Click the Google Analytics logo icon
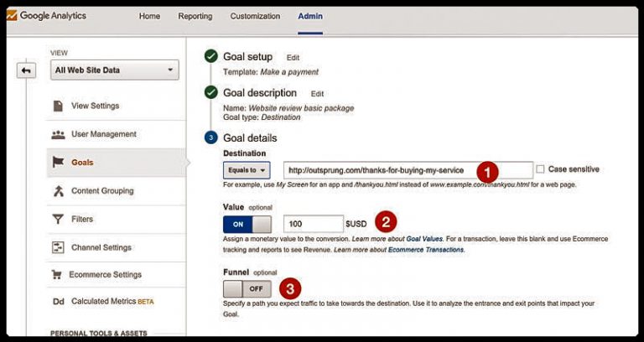The width and height of the screenshot is (644, 342). 12,16
